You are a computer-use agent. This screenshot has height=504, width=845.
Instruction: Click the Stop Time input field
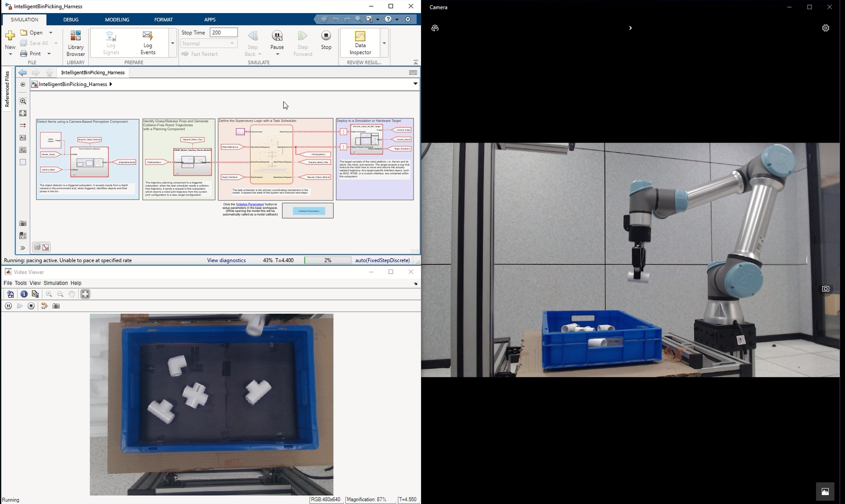pyautogui.click(x=223, y=33)
